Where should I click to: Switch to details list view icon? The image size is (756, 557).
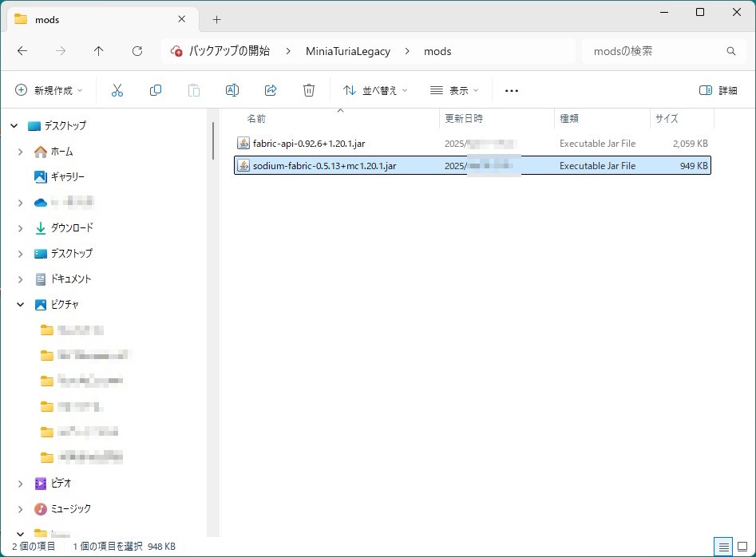tap(723, 547)
